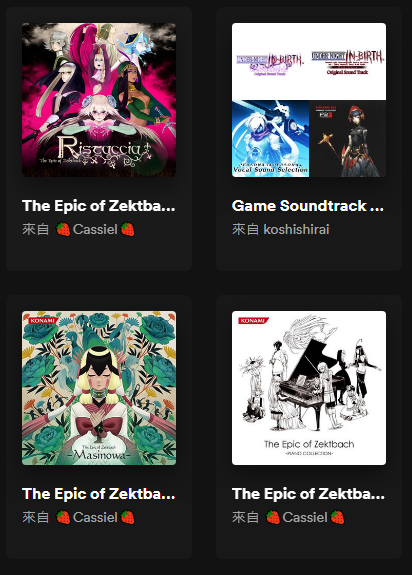Open Cassiel profile under Piano Collection playlist
This screenshot has width=412, height=575.
pyautogui.click(x=305, y=517)
